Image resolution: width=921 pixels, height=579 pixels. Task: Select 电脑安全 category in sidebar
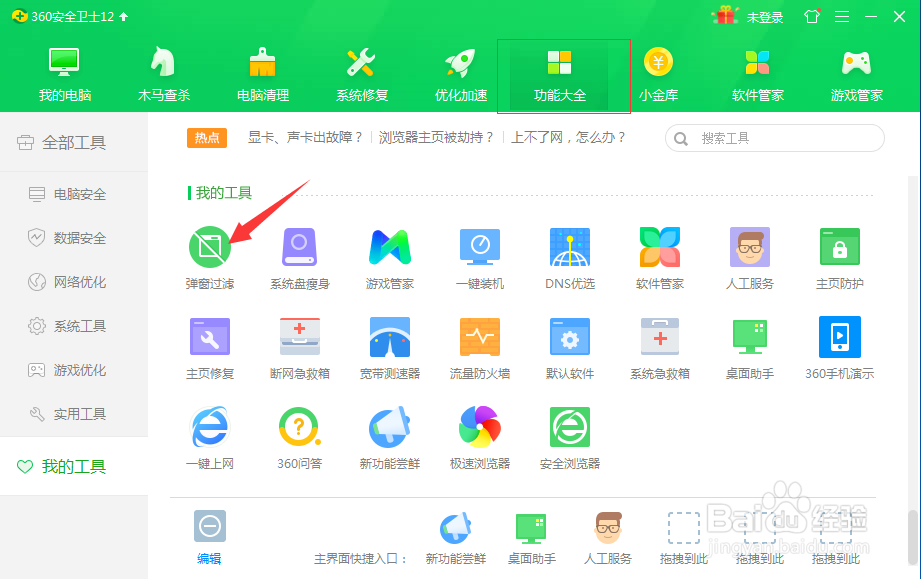(x=74, y=194)
